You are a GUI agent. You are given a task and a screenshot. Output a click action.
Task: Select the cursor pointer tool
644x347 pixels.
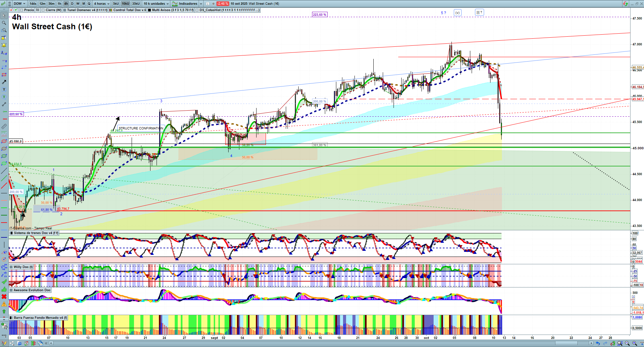[4, 15]
